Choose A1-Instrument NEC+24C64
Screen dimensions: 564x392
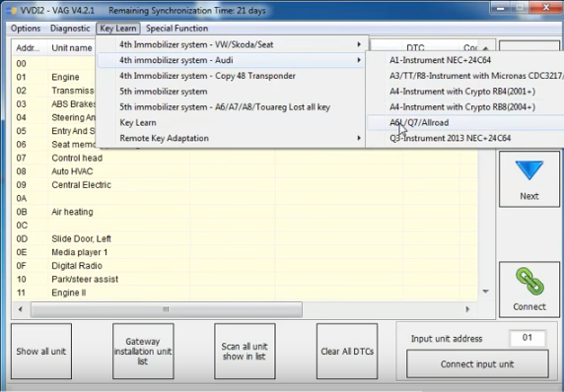[x=465, y=60]
